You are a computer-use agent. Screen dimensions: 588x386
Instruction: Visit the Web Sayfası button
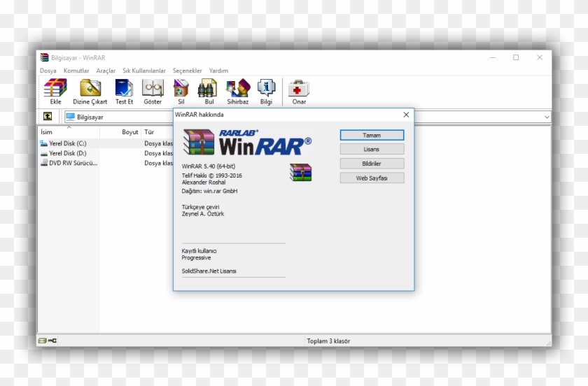372,178
